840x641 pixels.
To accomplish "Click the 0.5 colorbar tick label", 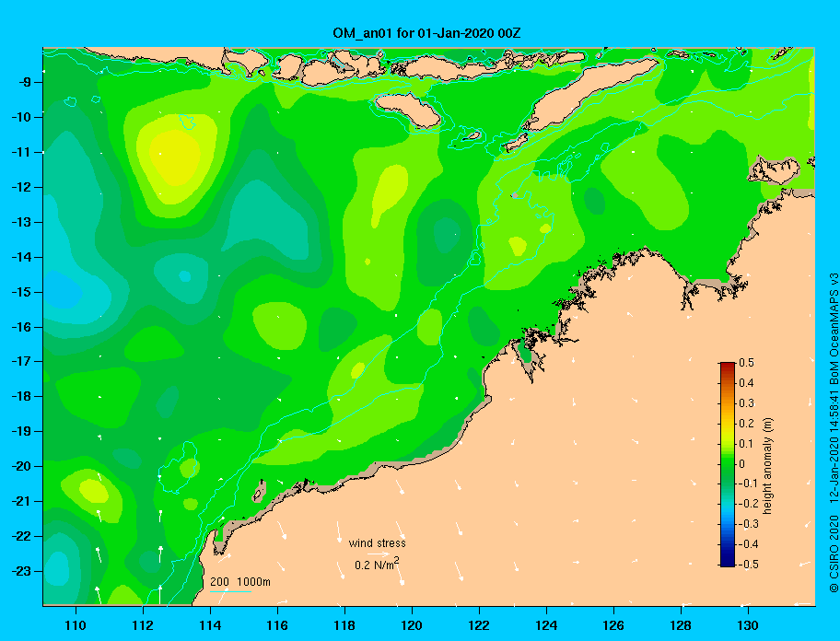I will click(x=746, y=363).
